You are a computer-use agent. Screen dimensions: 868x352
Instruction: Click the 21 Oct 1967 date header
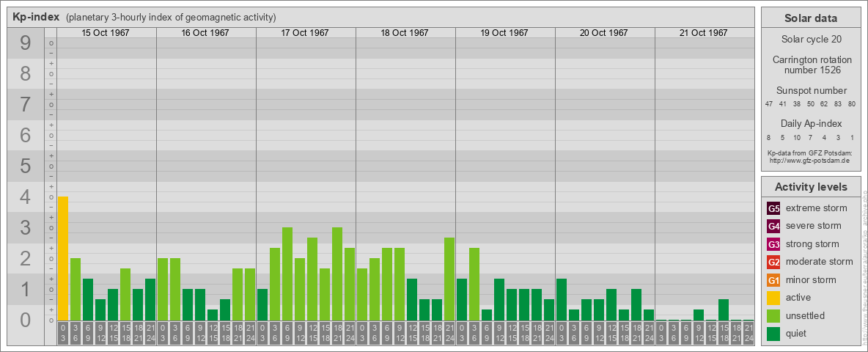pos(704,33)
